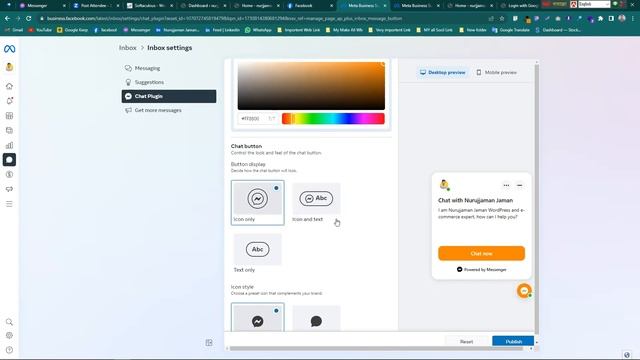
Task: Switch to Desktop preview
Action: (442, 72)
